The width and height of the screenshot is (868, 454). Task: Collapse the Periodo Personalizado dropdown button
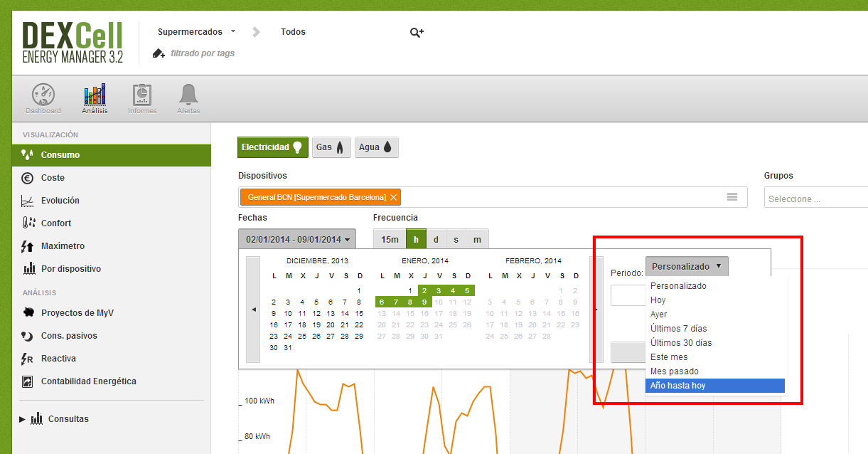click(687, 267)
